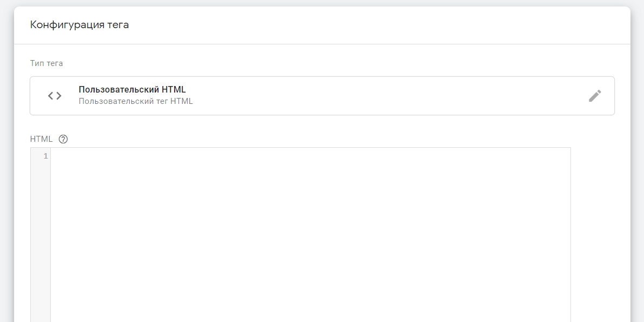The width and height of the screenshot is (644, 322).
Task: Click the pencil edit icon for tag type
Action: 595,96
